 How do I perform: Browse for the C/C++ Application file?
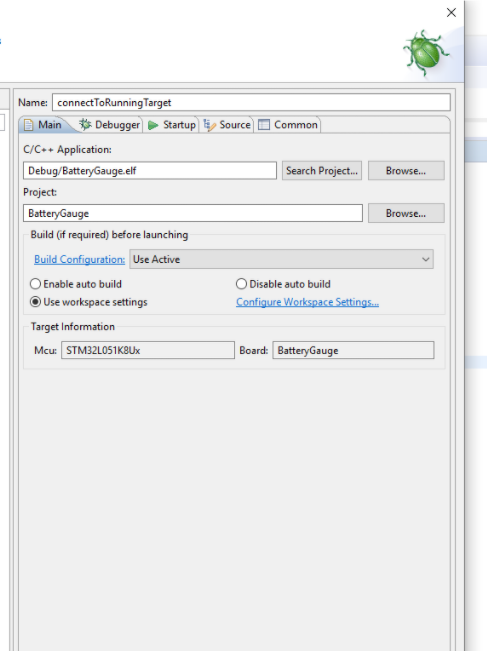click(x=406, y=171)
